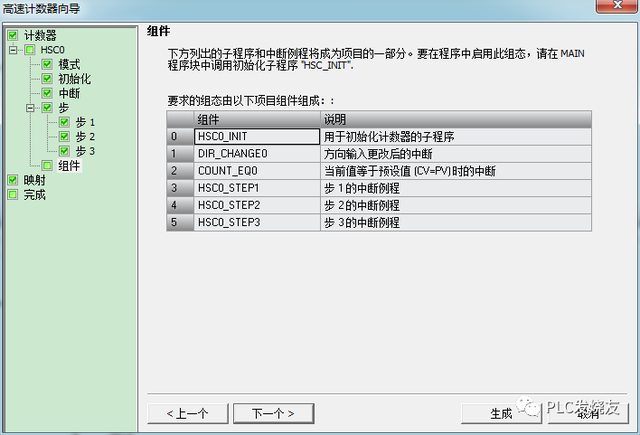Image resolution: width=640 pixels, height=435 pixels.
Task: Open the 组件 tree item
Action: (x=69, y=165)
